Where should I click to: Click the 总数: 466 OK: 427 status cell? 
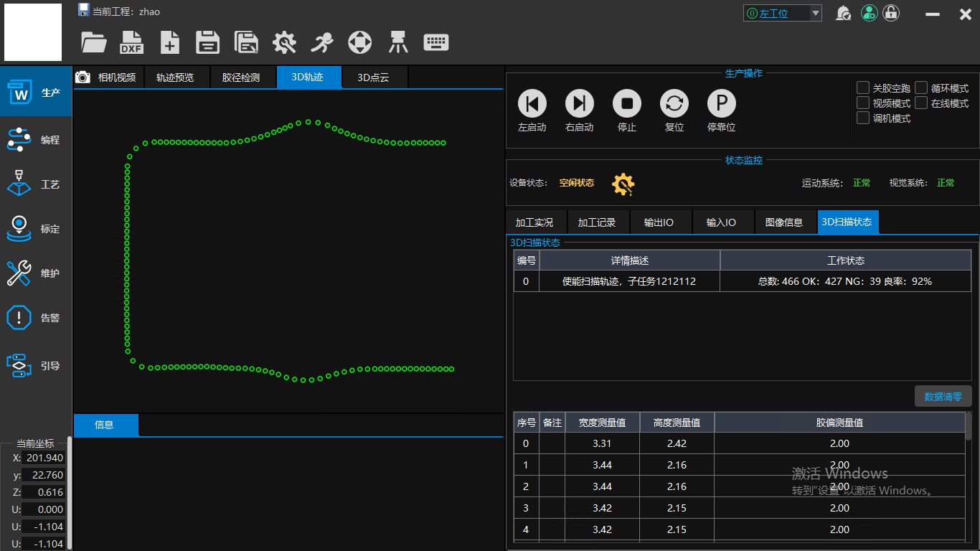tap(846, 281)
